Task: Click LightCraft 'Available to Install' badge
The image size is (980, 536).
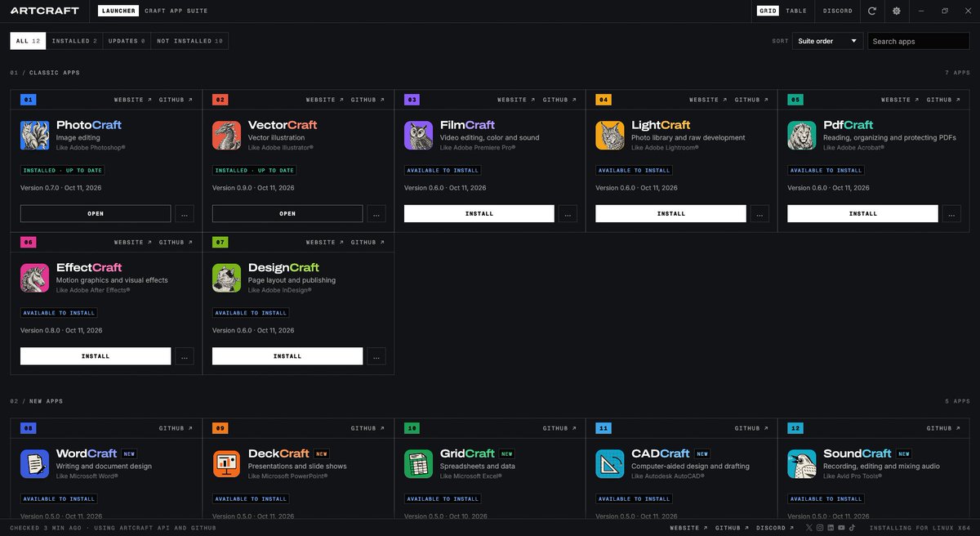Action: point(634,170)
